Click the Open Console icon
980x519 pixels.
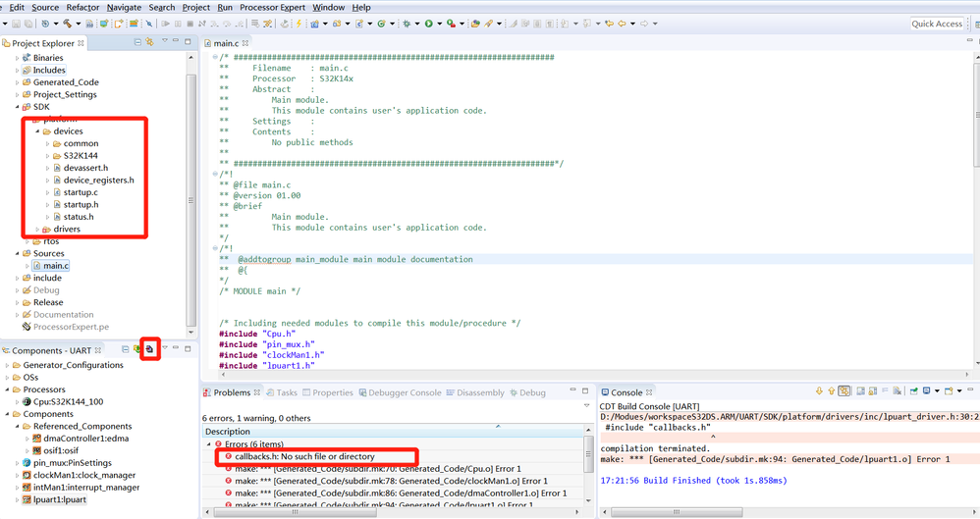click(949, 391)
